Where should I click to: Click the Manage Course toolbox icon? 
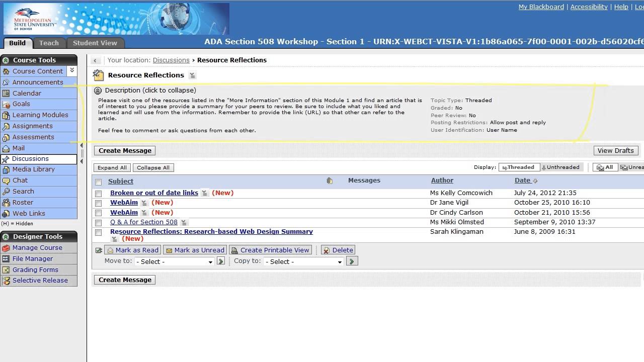pyautogui.click(x=6, y=248)
